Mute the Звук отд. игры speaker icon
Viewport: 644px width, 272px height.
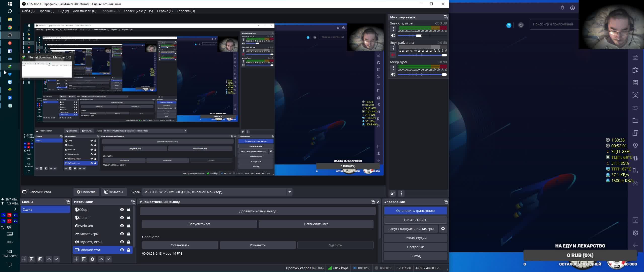(393, 36)
